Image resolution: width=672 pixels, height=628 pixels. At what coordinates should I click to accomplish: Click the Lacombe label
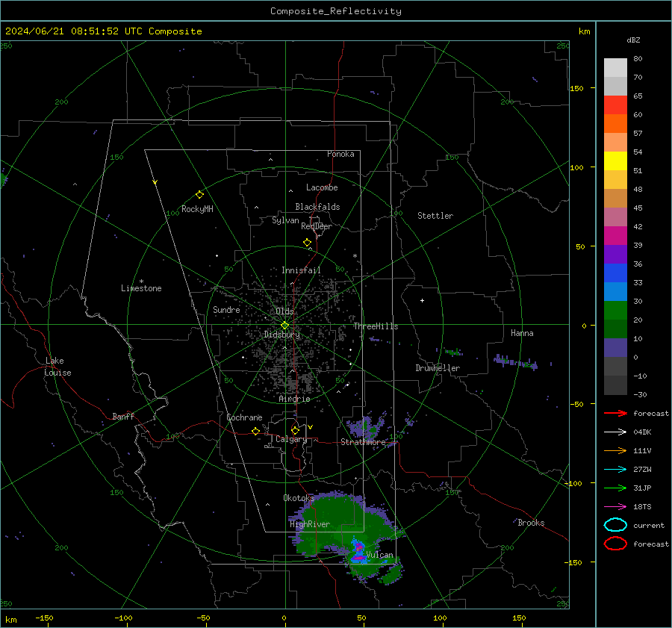click(x=322, y=187)
